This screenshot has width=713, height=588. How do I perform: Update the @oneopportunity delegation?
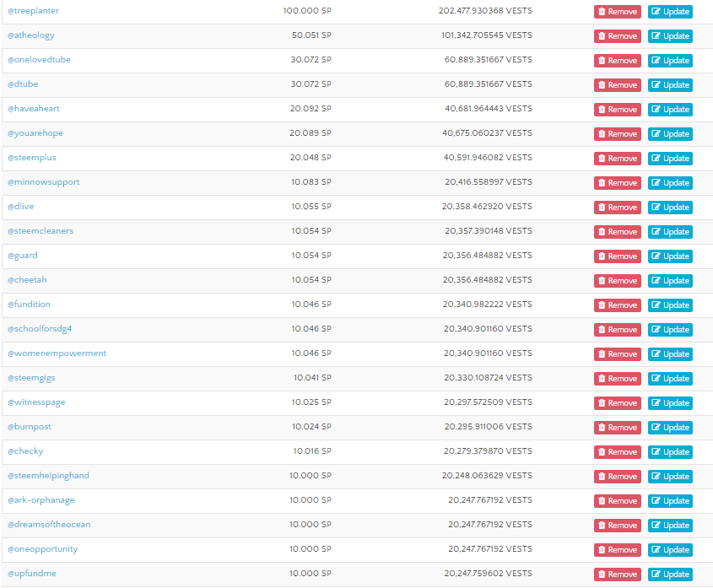coord(670,550)
